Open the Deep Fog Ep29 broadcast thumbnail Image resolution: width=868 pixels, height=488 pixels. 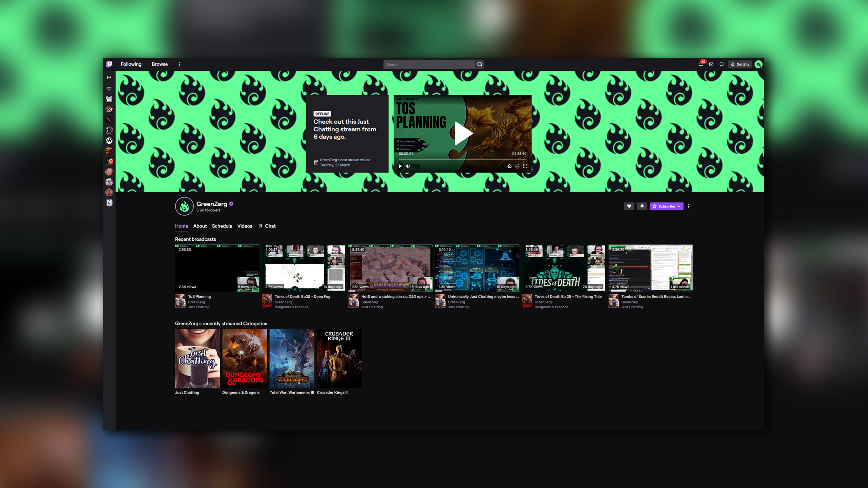point(304,268)
